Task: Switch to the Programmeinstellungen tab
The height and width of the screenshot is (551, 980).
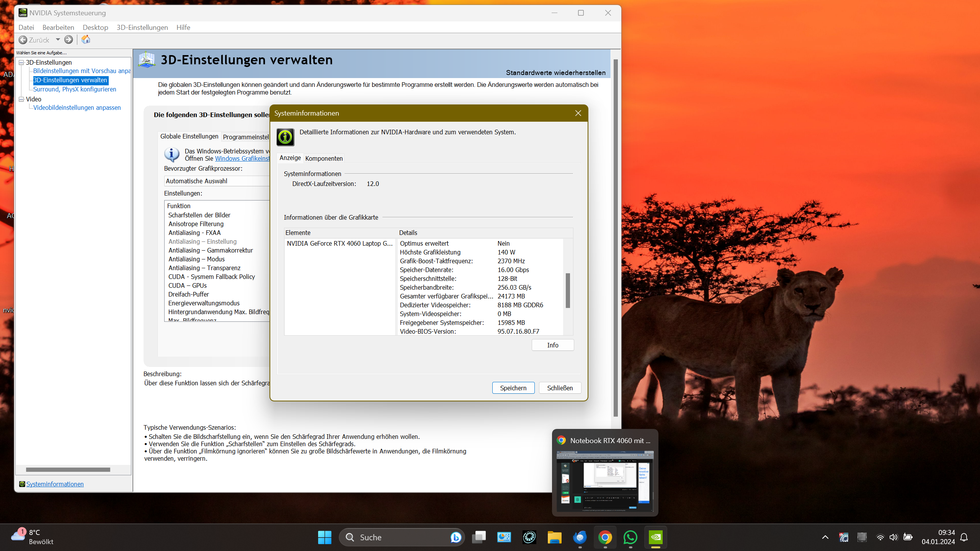Action: click(x=246, y=137)
